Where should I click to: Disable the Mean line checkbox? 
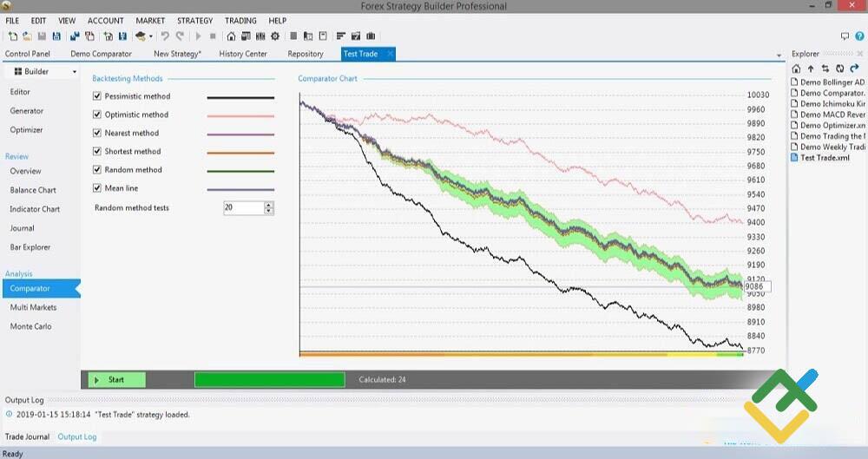pyautogui.click(x=97, y=188)
